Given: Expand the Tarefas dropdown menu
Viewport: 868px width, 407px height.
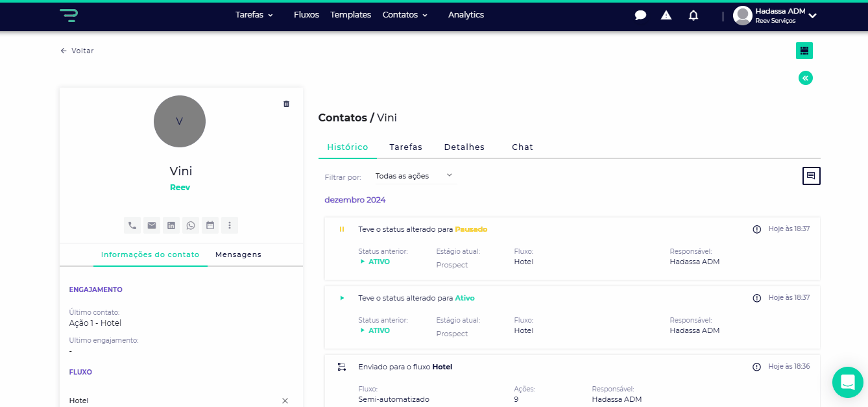Looking at the screenshot, I should tap(254, 15).
